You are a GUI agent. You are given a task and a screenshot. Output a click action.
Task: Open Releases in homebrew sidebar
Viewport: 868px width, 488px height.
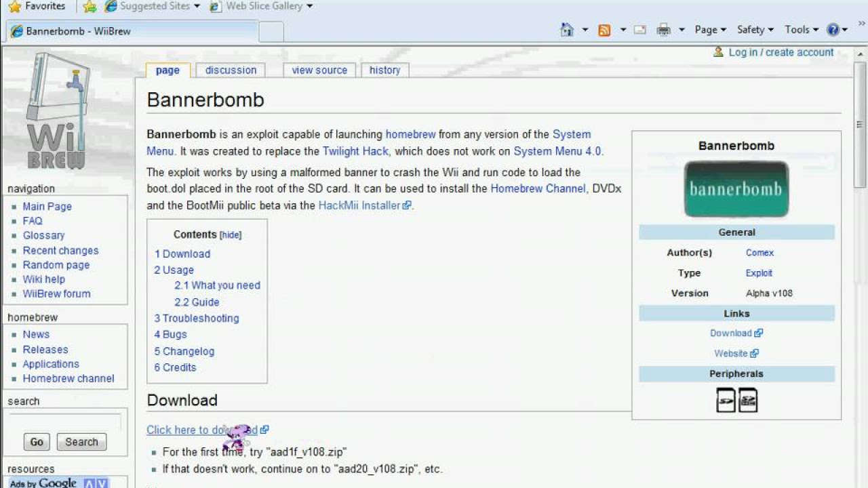pos(45,350)
